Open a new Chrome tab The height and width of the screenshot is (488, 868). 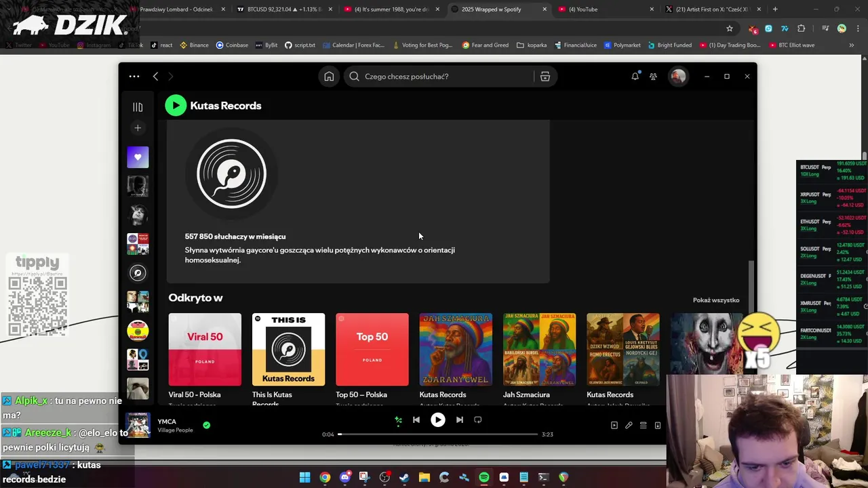tap(775, 9)
